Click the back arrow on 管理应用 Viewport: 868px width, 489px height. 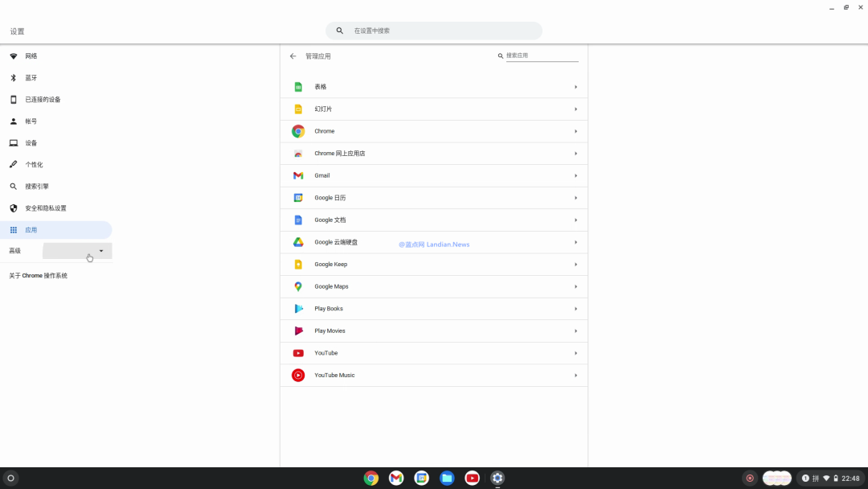(293, 55)
